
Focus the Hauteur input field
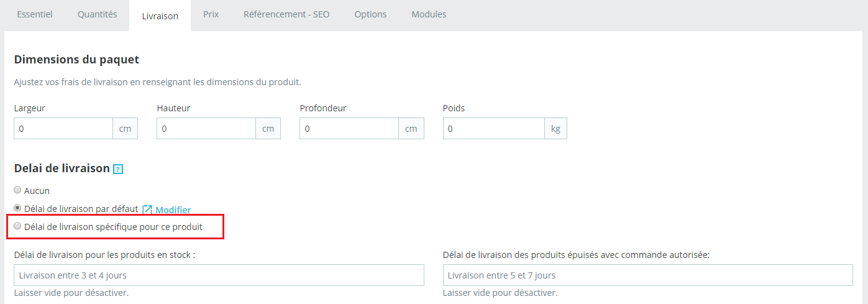[x=206, y=129]
